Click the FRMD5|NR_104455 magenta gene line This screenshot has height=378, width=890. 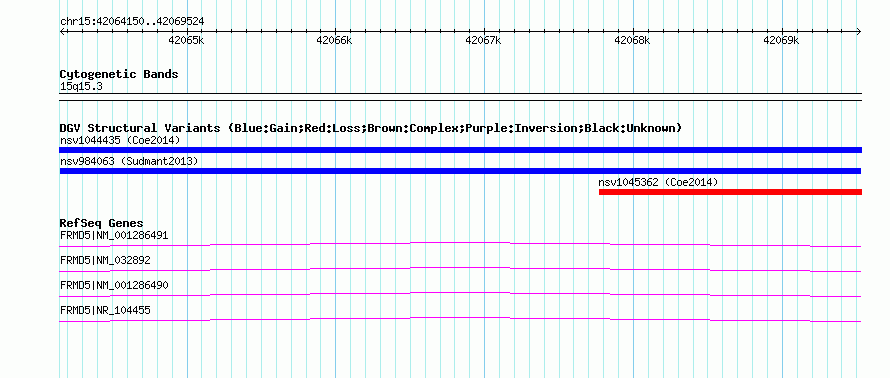pos(460,319)
